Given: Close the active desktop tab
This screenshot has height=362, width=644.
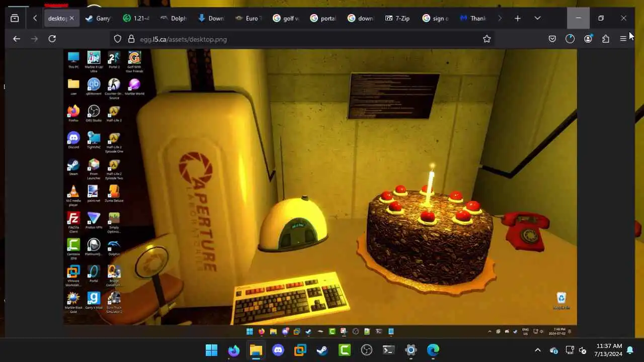Looking at the screenshot, I should pos(71,18).
